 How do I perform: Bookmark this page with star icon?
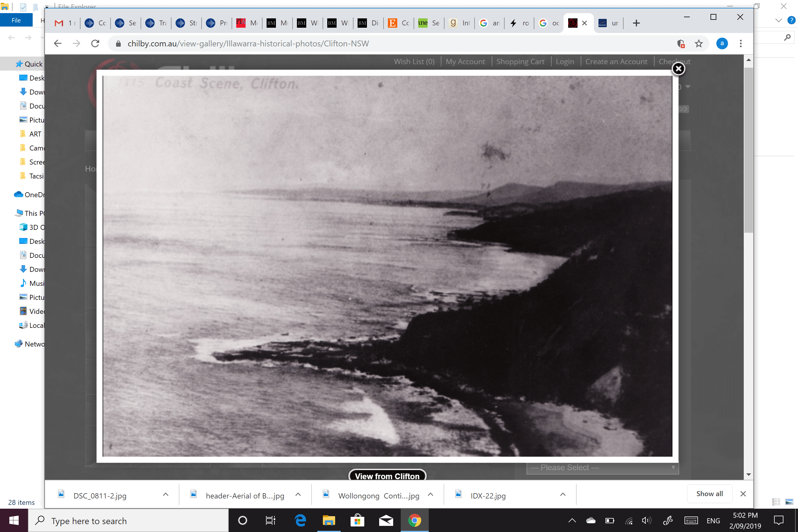click(699, 43)
